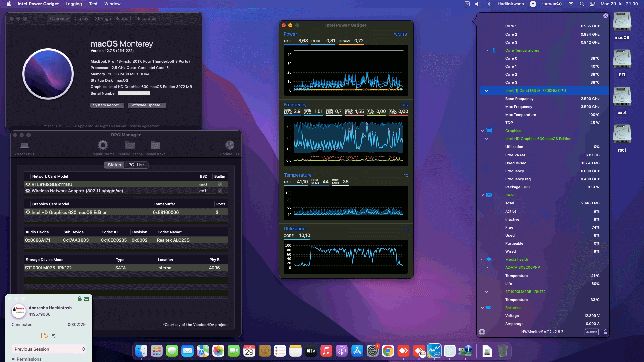Open Test menu in menu bar
The height and width of the screenshot is (362, 644).
click(93, 4)
